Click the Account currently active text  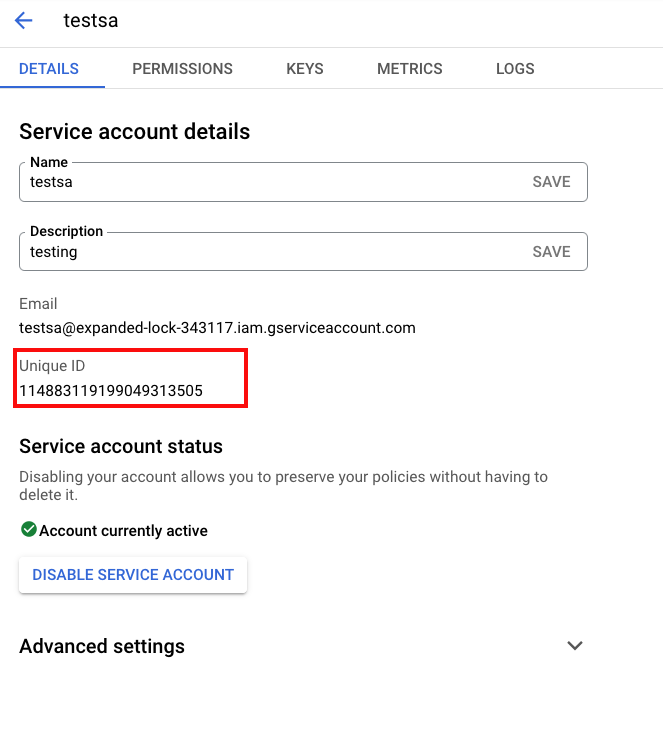(123, 531)
